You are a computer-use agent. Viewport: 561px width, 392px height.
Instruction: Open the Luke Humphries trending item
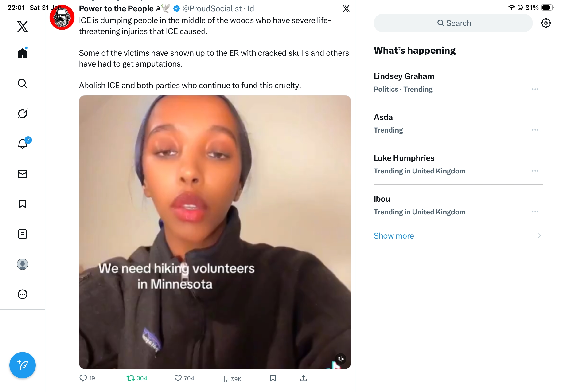(458, 164)
